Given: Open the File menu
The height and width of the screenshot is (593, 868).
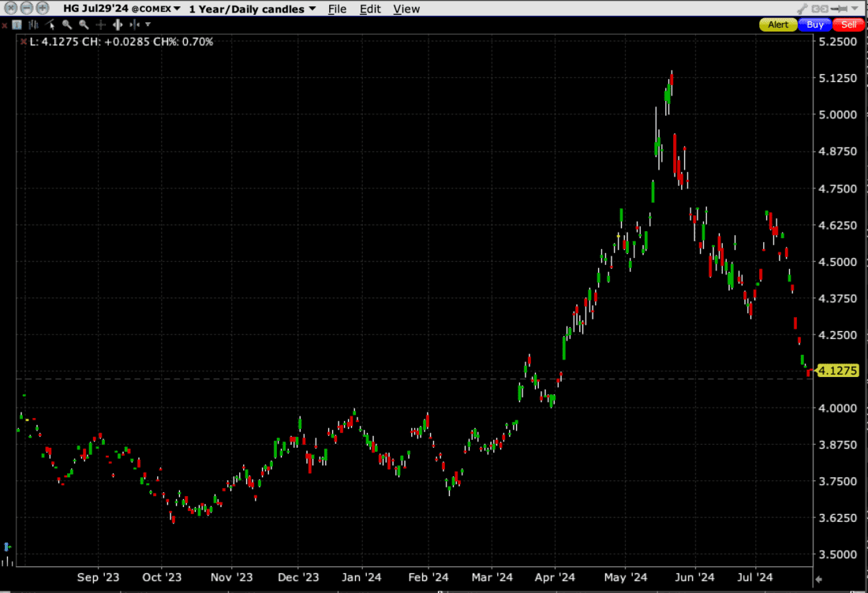Looking at the screenshot, I should tap(337, 9).
